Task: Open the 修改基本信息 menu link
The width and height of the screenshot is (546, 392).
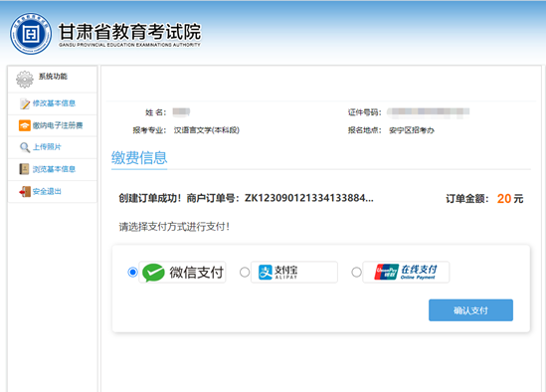Action: 54,103
